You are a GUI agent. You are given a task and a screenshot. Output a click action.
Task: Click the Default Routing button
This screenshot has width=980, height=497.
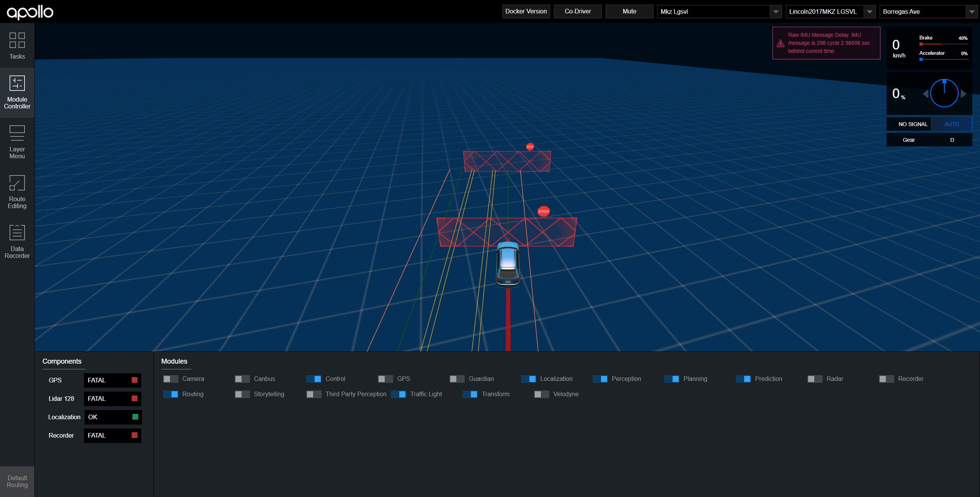[x=17, y=481]
